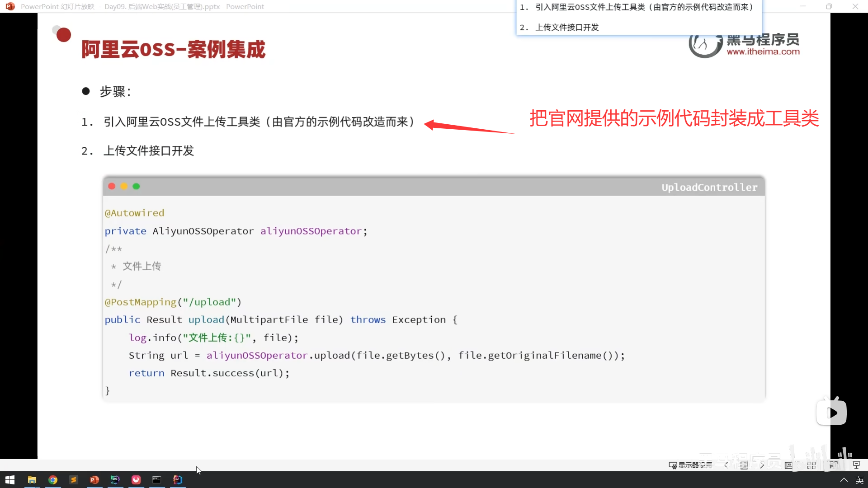Click the www.itheima.com link
The height and width of the screenshot is (488, 868).
pyautogui.click(x=763, y=52)
